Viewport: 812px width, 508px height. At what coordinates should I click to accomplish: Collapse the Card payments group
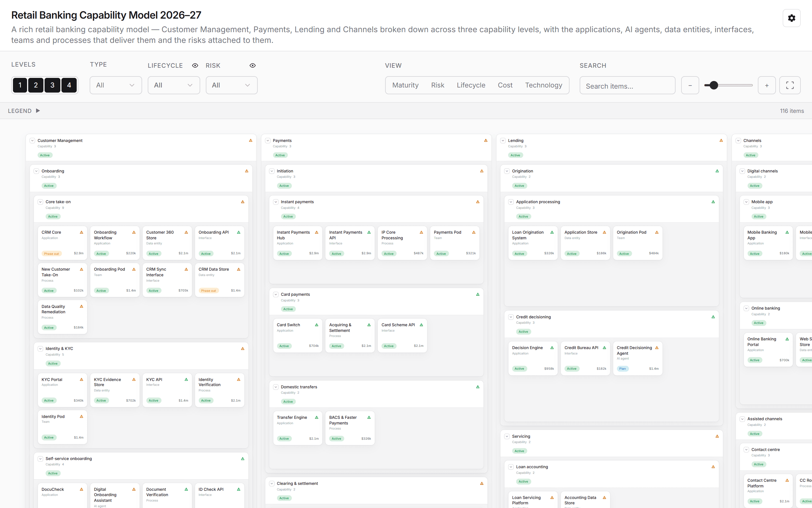(276, 295)
